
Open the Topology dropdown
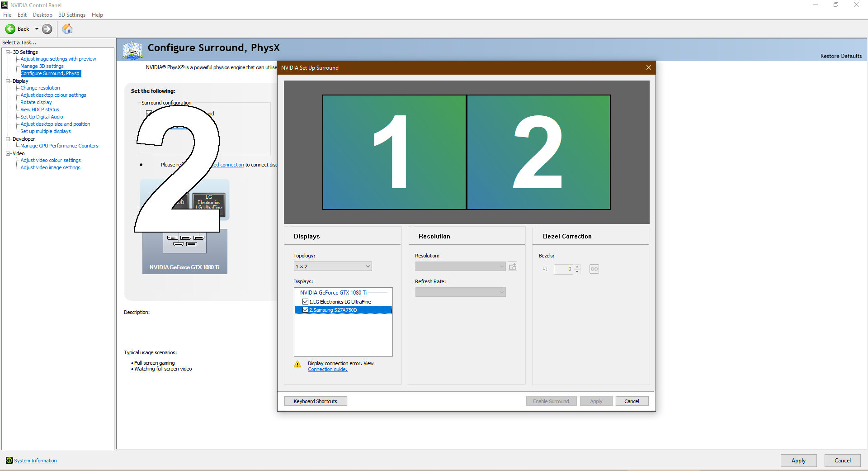click(333, 266)
